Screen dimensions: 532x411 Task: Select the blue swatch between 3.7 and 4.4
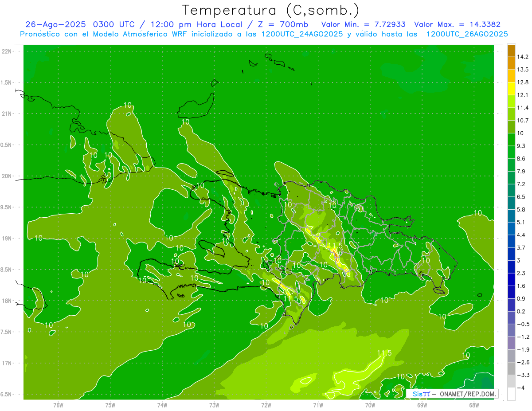pyautogui.click(x=511, y=241)
